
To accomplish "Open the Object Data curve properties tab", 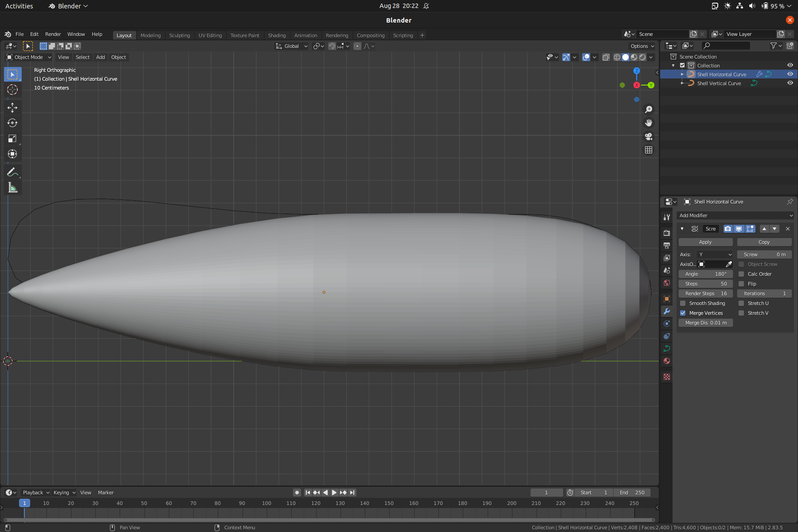I will click(667, 348).
